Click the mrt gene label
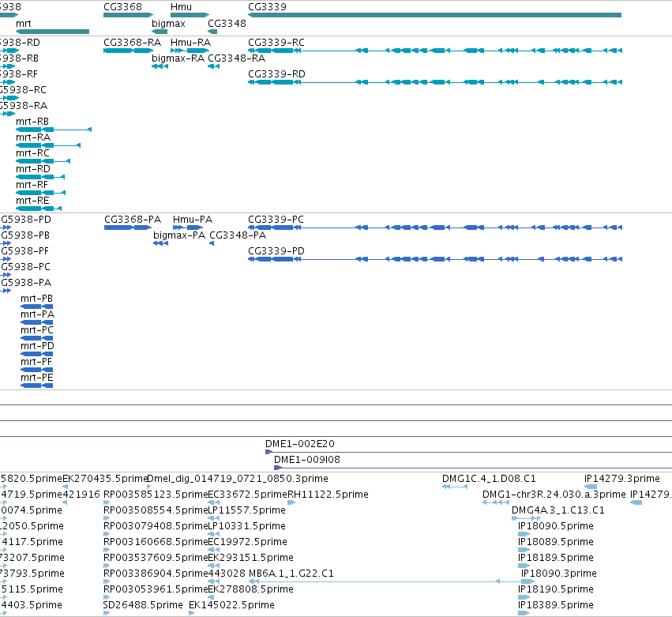Image resolution: width=672 pixels, height=617 pixels. (23, 24)
